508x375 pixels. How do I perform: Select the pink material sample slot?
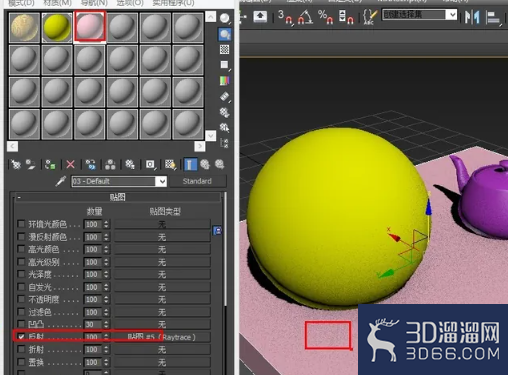click(x=90, y=27)
